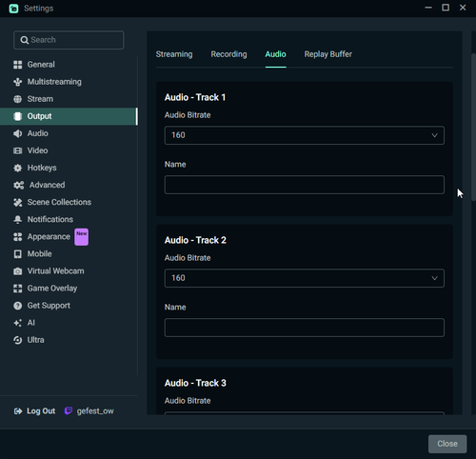Click the gefest_ow account name
The height and width of the screenshot is (459, 476).
click(95, 411)
